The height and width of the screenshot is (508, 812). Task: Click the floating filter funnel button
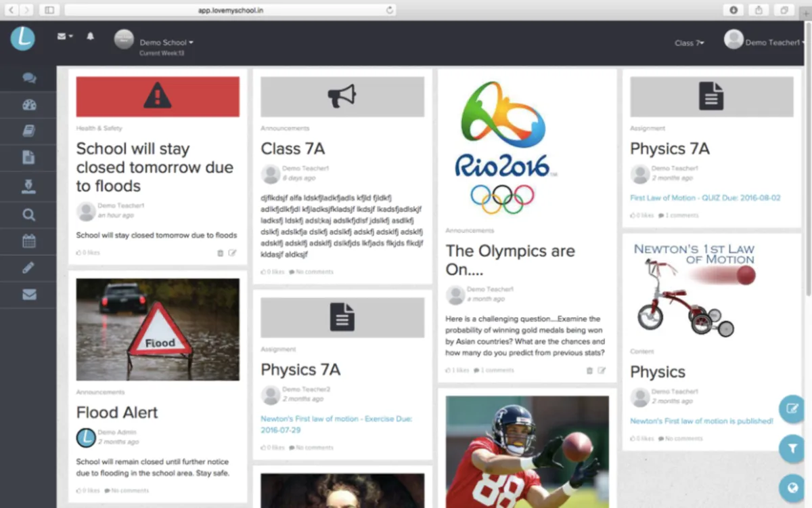[x=792, y=448]
